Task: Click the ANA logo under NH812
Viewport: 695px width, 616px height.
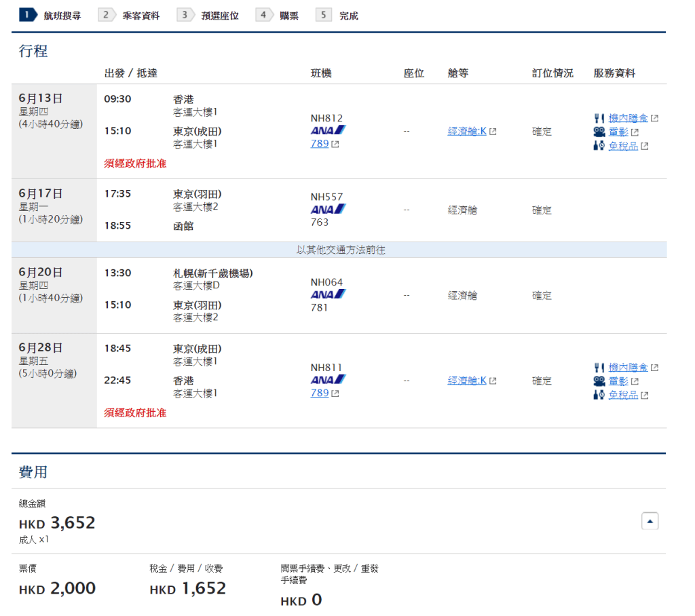Action: 328,130
